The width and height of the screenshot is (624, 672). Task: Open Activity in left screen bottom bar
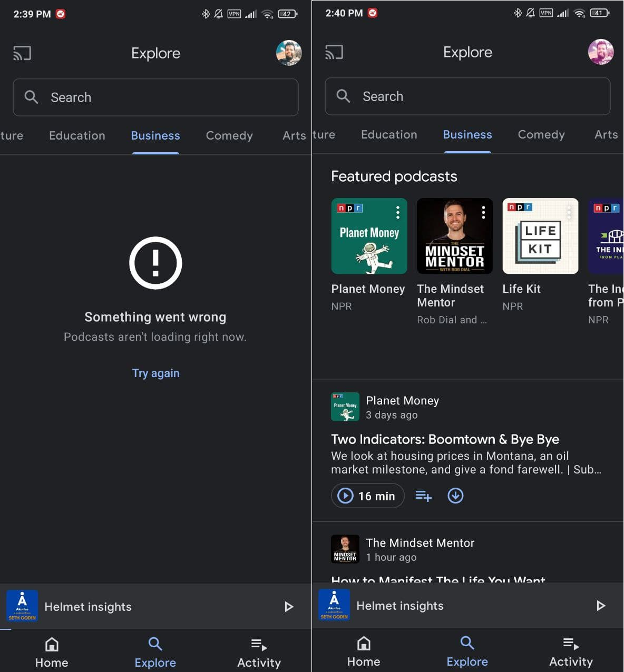click(259, 652)
